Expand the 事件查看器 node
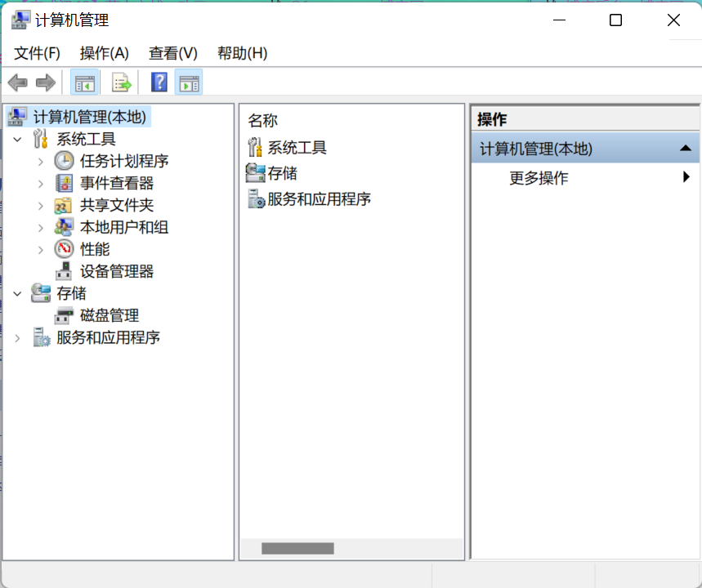This screenshot has width=702, height=588. [41, 184]
